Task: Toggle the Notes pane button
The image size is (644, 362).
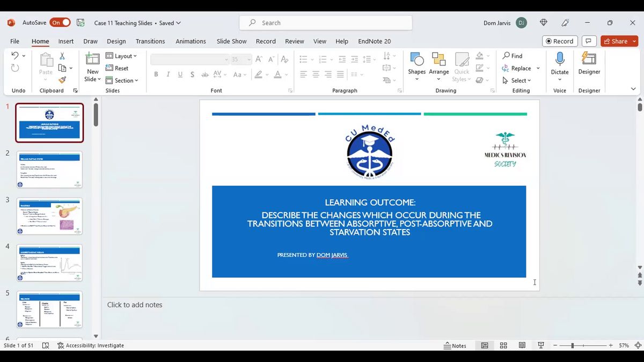Action: pyautogui.click(x=455, y=345)
